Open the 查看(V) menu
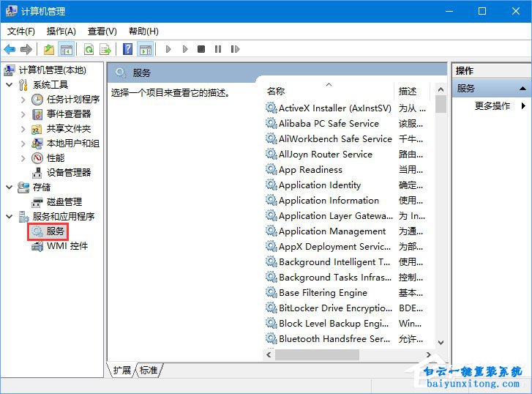The width and height of the screenshot is (532, 394). [x=102, y=31]
